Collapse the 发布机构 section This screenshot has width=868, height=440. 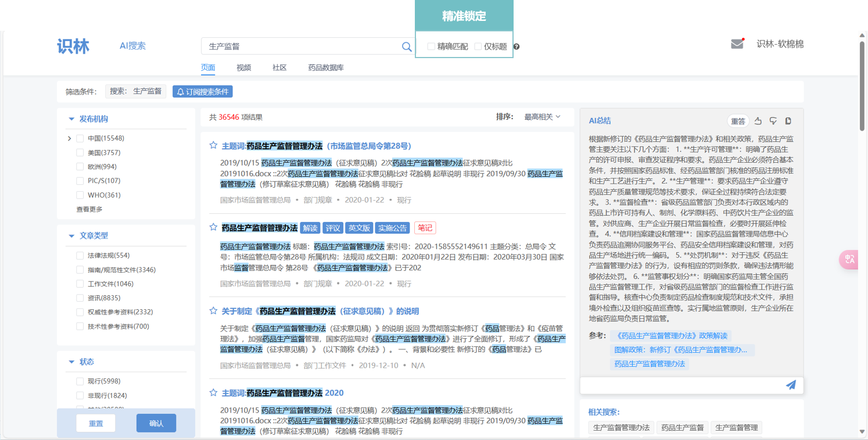71,119
